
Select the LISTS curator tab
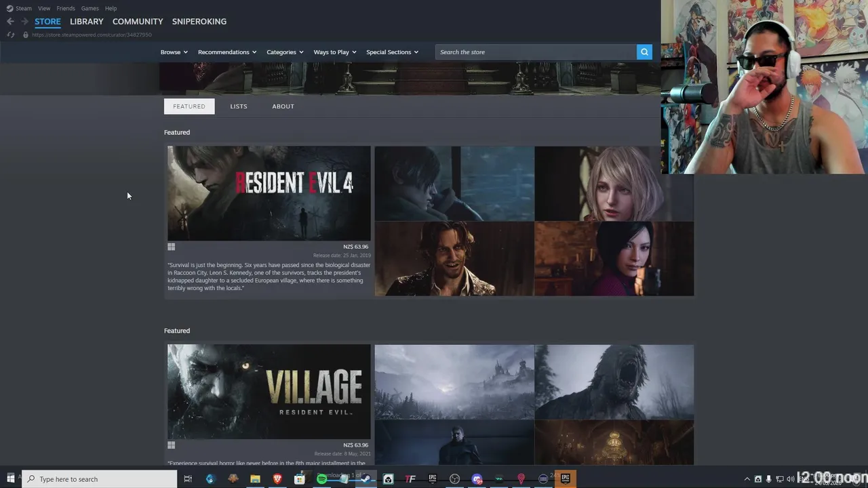[x=239, y=106]
